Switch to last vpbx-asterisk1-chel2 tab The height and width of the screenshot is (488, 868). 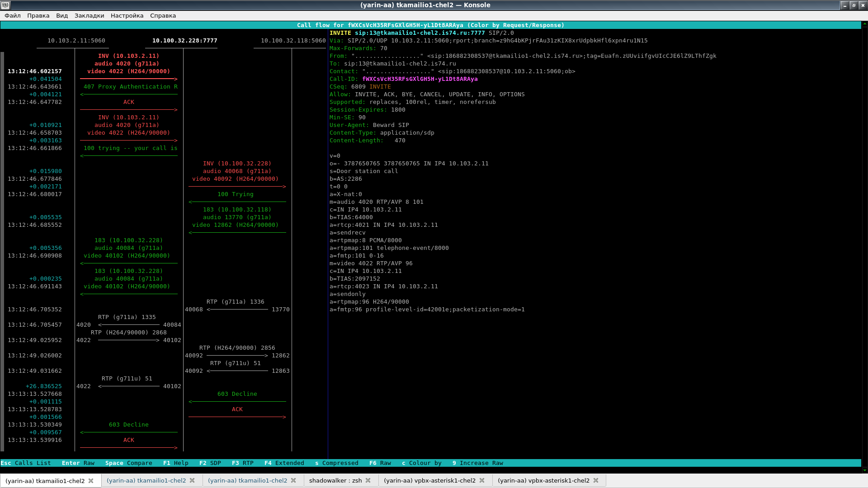543,481
